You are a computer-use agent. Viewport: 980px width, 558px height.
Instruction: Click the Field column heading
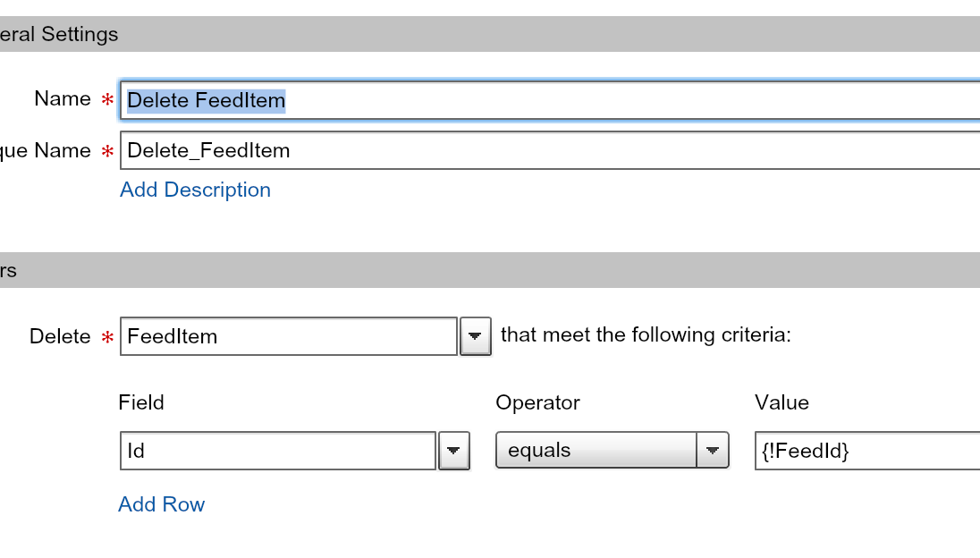141,402
